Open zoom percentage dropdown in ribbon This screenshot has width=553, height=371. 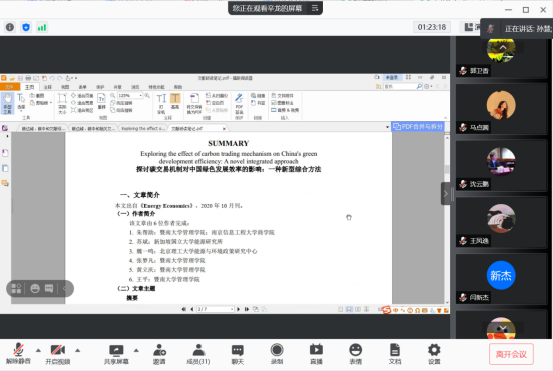tap(141, 96)
